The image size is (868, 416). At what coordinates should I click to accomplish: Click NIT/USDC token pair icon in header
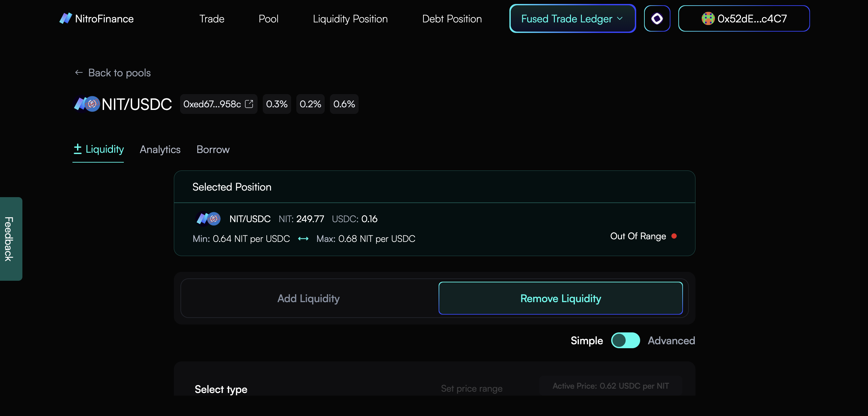(x=87, y=104)
